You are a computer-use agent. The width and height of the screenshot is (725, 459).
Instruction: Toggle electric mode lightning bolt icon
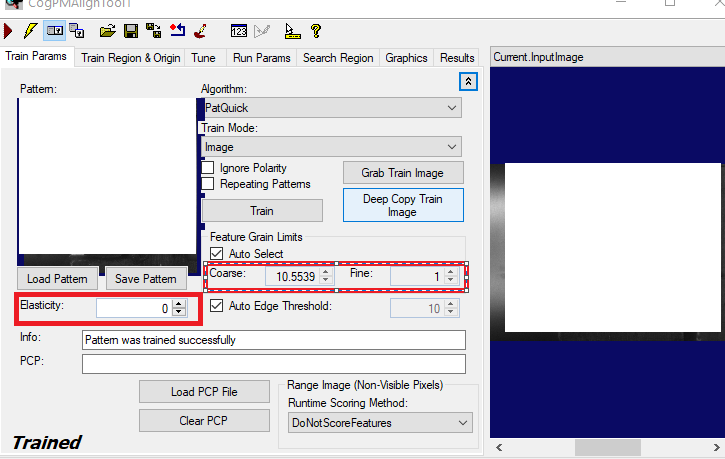(x=31, y=31)
